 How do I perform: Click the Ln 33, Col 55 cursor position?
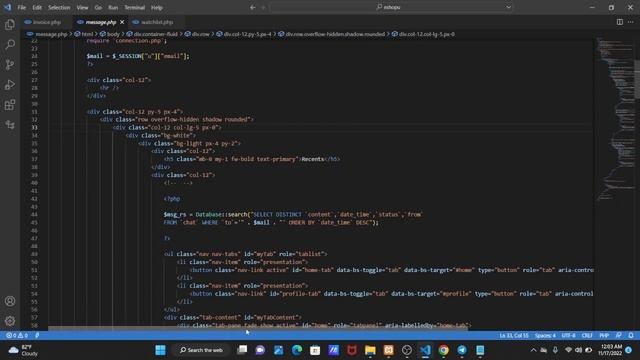tap(514, 336)
